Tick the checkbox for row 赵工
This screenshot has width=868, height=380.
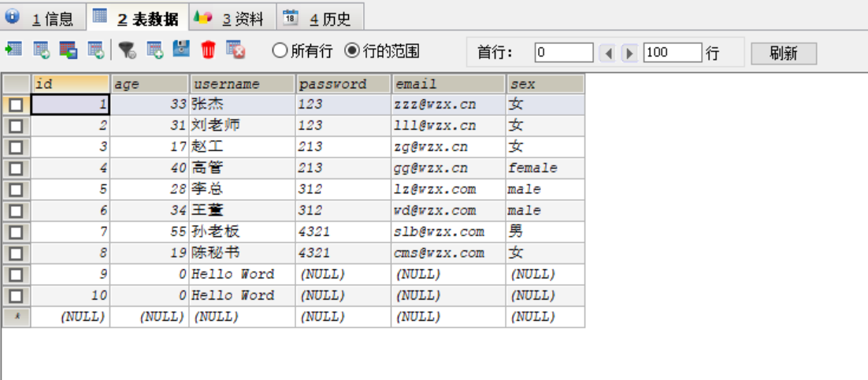point(16,147)
